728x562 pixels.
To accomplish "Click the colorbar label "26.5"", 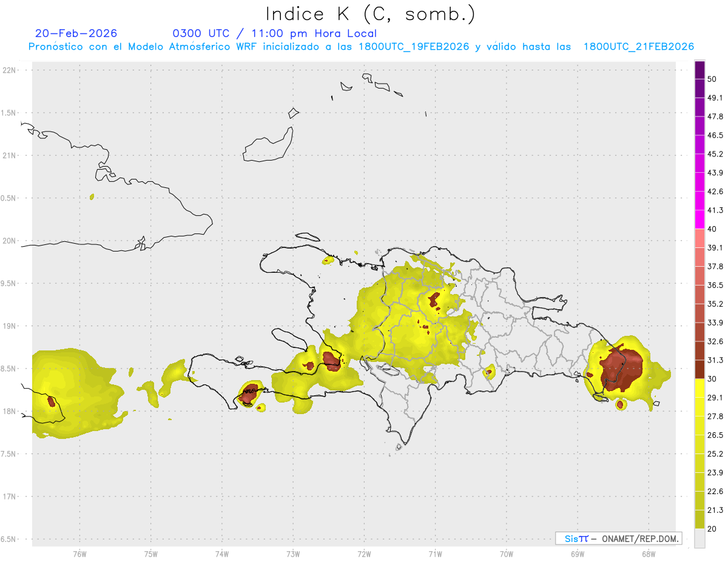I will point(715,435).
